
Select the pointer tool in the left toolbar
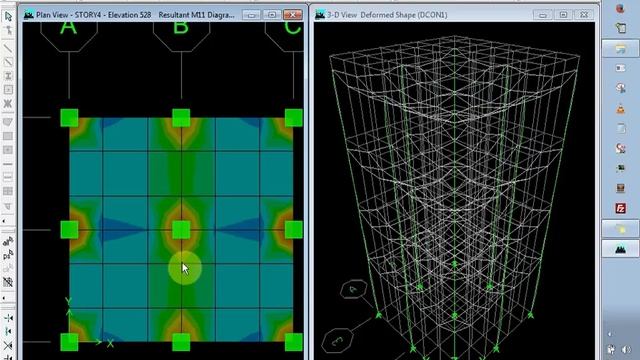8,17
